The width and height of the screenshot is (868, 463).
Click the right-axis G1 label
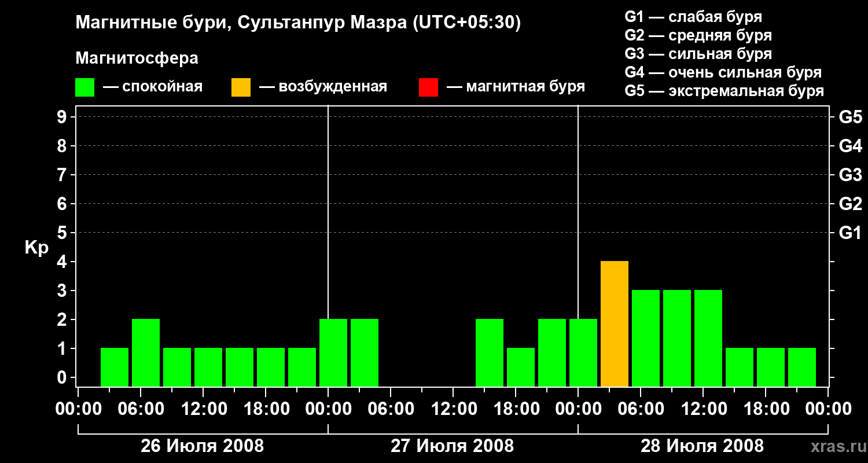click(850, 233)
